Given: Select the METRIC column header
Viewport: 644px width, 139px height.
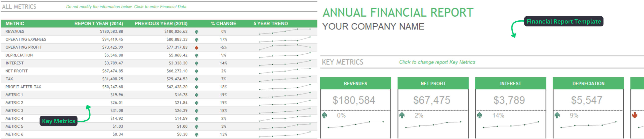Looking at the screenshot, I should point(15,24).
